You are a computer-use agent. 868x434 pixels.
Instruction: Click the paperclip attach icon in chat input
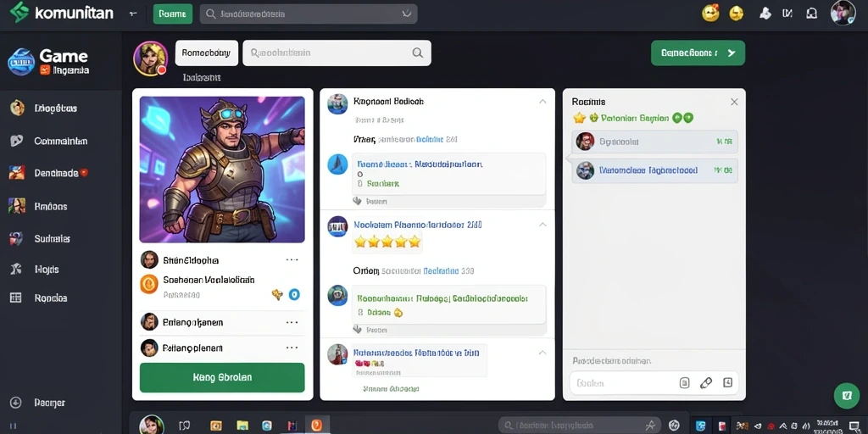(706, 383)
